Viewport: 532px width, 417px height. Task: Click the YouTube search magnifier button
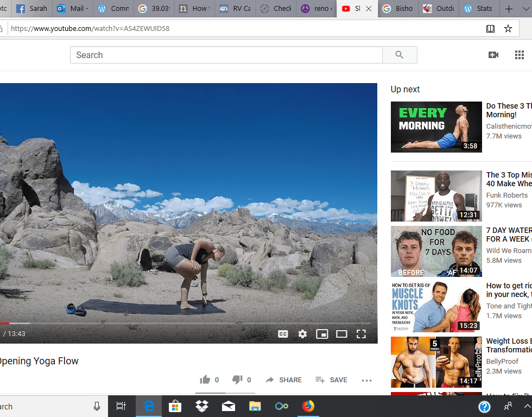[x=400, y=55]
